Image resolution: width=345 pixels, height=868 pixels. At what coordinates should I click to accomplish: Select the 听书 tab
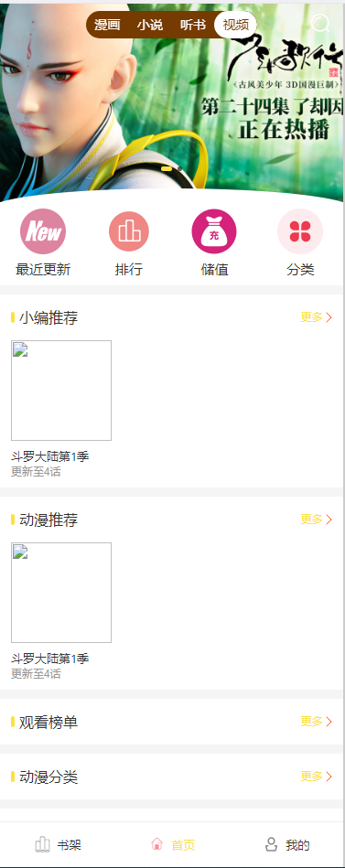coord(193,25)
